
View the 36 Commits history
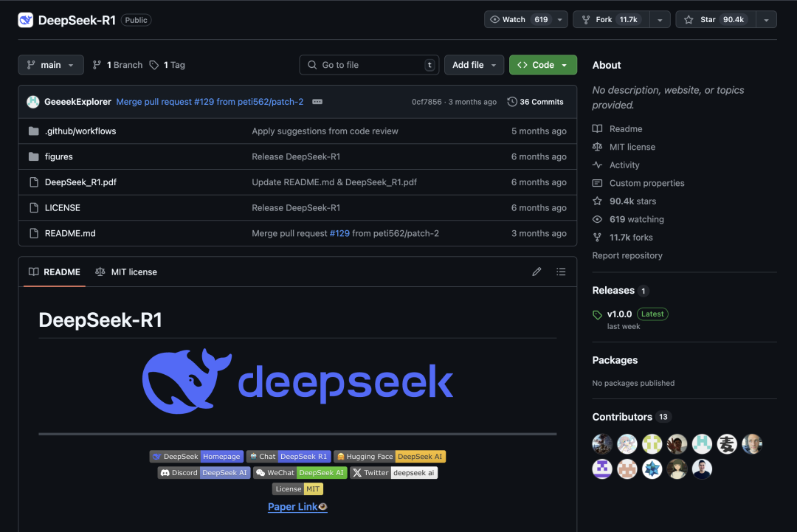(x=535, y=102)
